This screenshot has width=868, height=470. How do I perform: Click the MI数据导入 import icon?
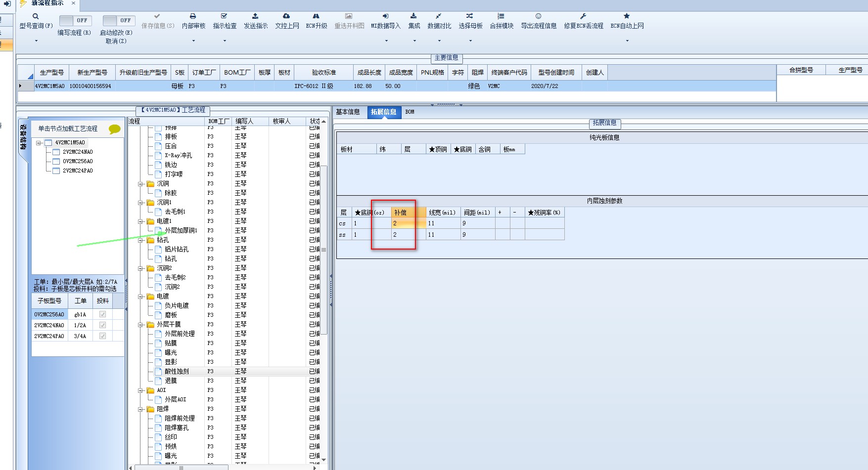point(386,16)
